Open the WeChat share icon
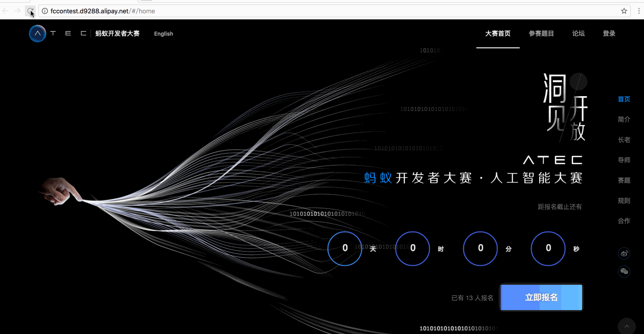 tap(624, 271)
